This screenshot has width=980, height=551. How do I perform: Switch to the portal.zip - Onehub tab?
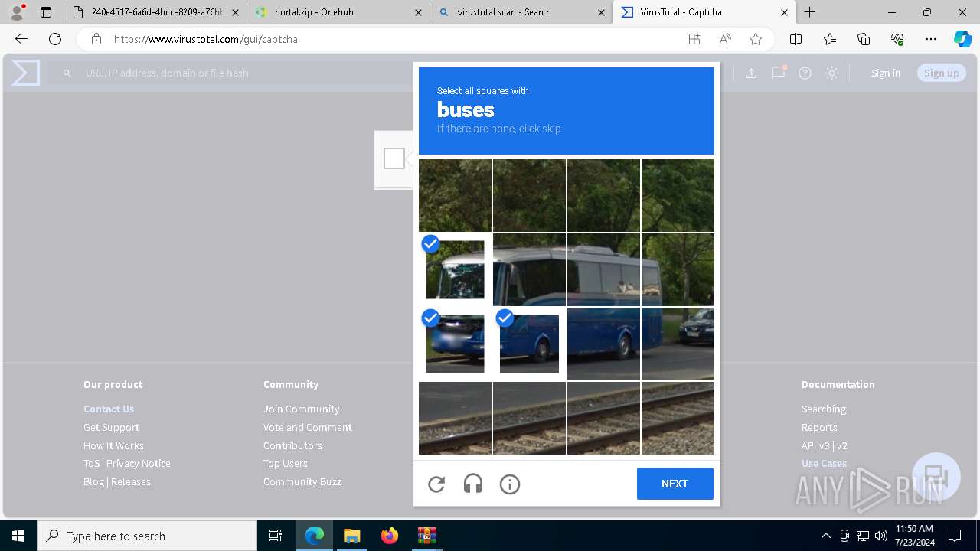click(338, 12)
